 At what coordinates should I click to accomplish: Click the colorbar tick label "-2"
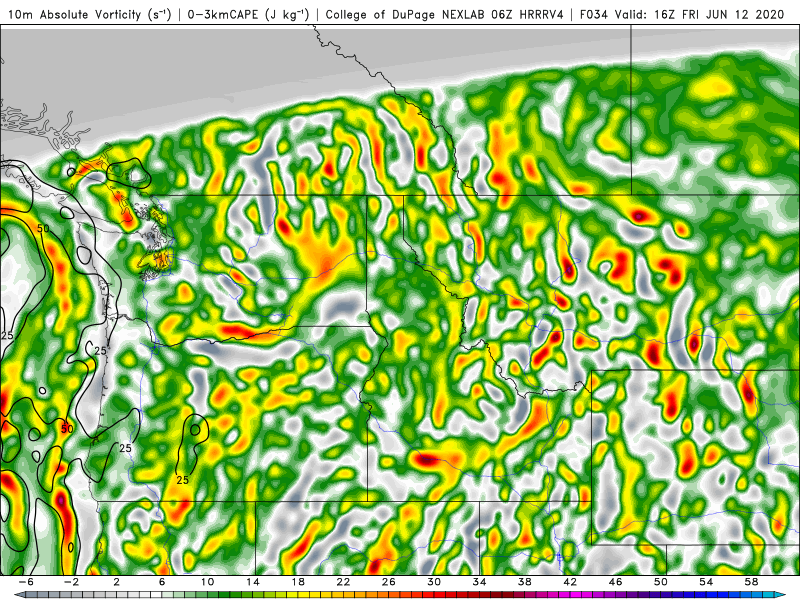click(71, 582)
